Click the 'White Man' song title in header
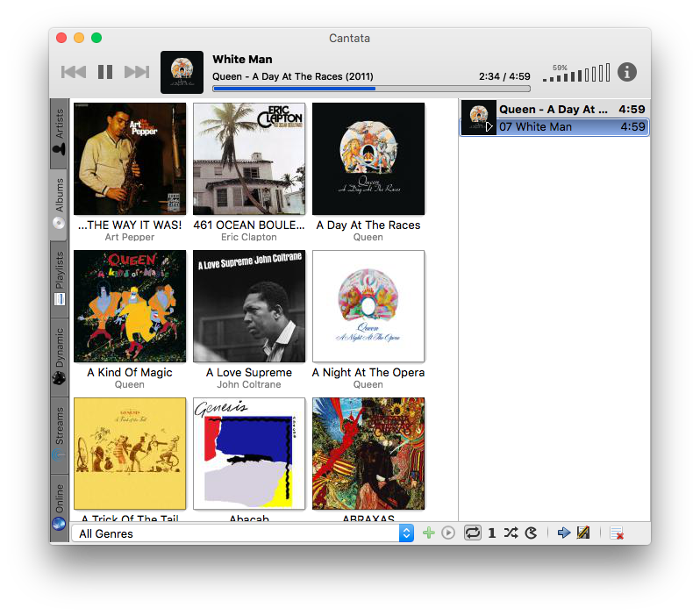Screen dimensions: 700x615 (x=242, y=59)
